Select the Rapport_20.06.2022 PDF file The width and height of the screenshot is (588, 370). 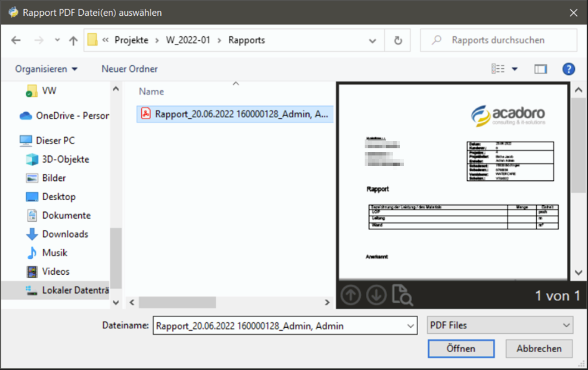(235, 114)
